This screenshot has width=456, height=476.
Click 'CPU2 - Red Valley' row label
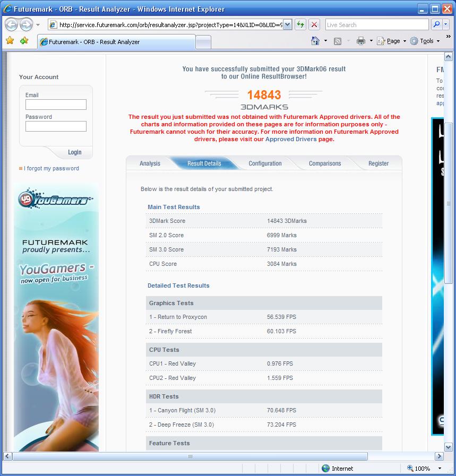click(x=173, y=378)
